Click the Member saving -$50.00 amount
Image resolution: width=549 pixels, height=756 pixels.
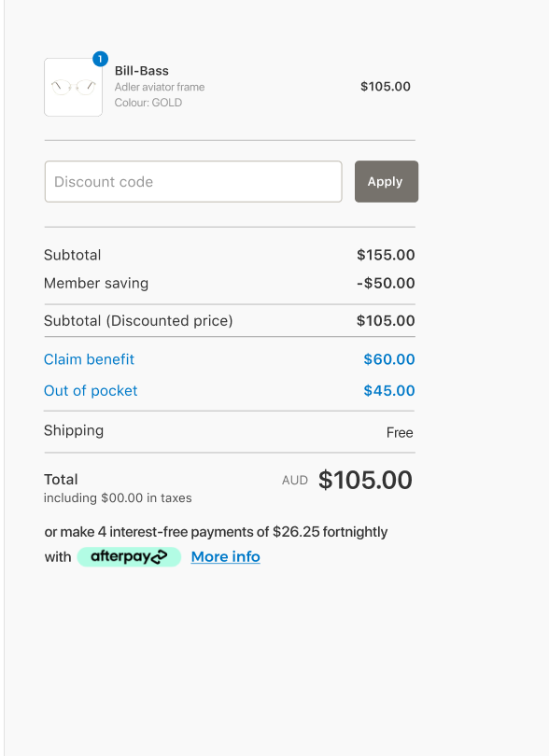[386, 283]
